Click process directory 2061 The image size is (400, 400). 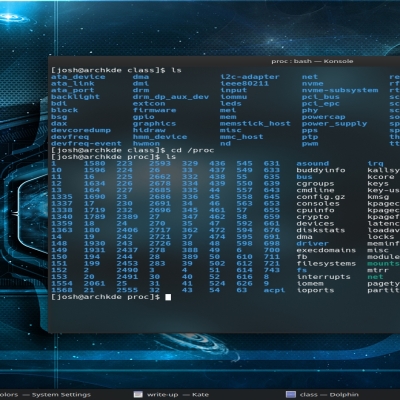pyautogui.click(x=94, y=284)
